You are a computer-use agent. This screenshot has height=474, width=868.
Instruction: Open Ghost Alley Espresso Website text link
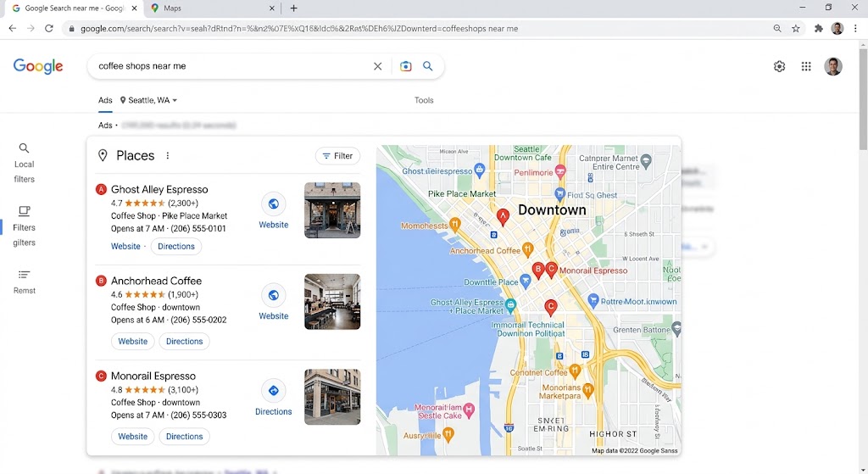125,247
